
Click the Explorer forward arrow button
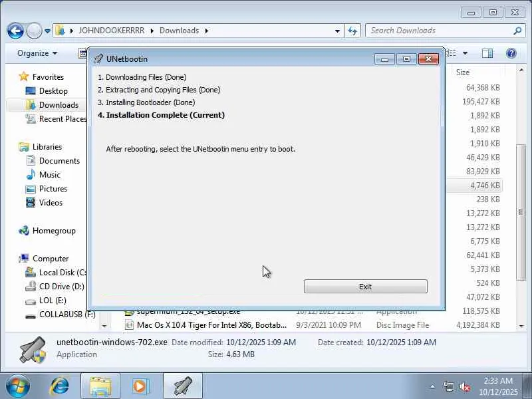pyautogui.click(x=34, y=31)
